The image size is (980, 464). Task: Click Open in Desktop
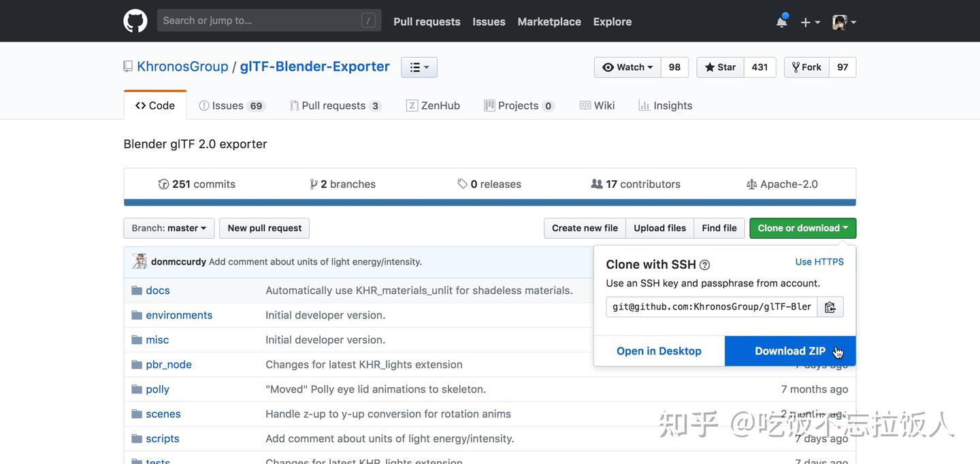659,351
